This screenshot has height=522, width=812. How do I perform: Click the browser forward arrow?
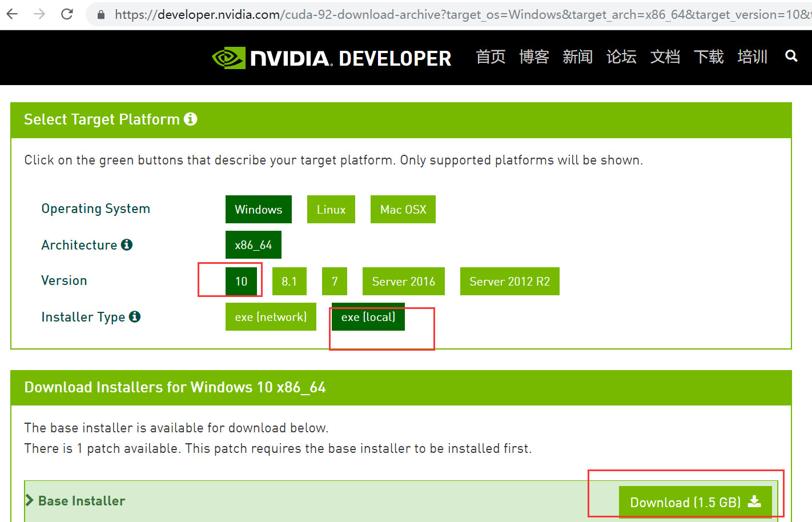[39, 14]
